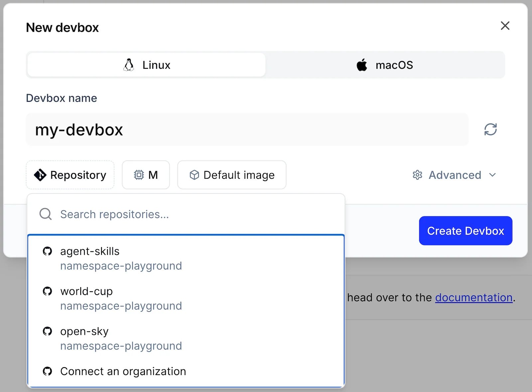Regenerate the devbox name with refresh icon

pos(490,130)
